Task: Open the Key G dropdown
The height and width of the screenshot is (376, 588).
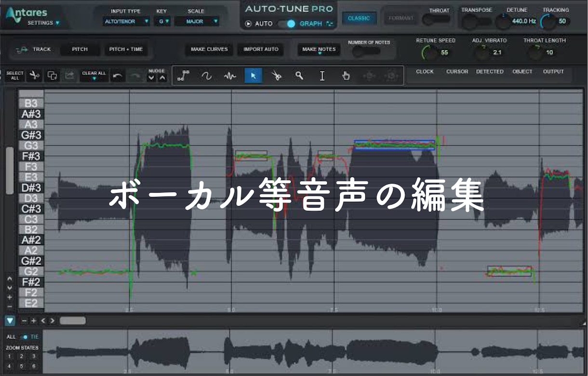Action: 162,21
